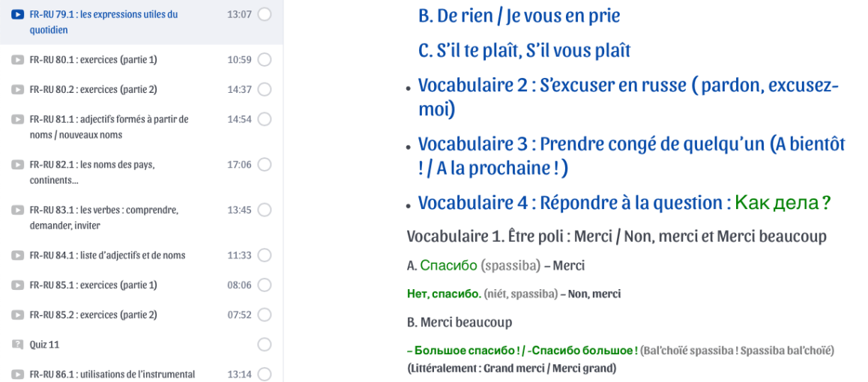Click the video icon for FR-RU 84.1 liste

pyautogui.click(x=17, y=255)
